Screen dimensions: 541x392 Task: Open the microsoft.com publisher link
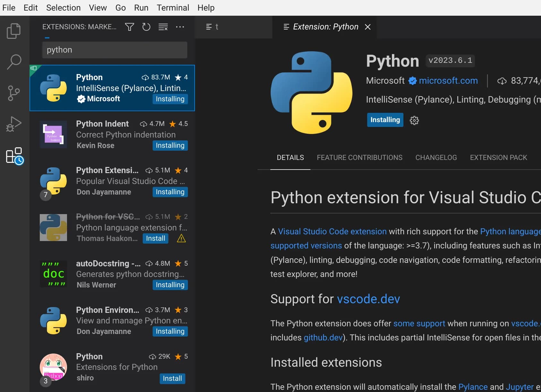(448, 80)
